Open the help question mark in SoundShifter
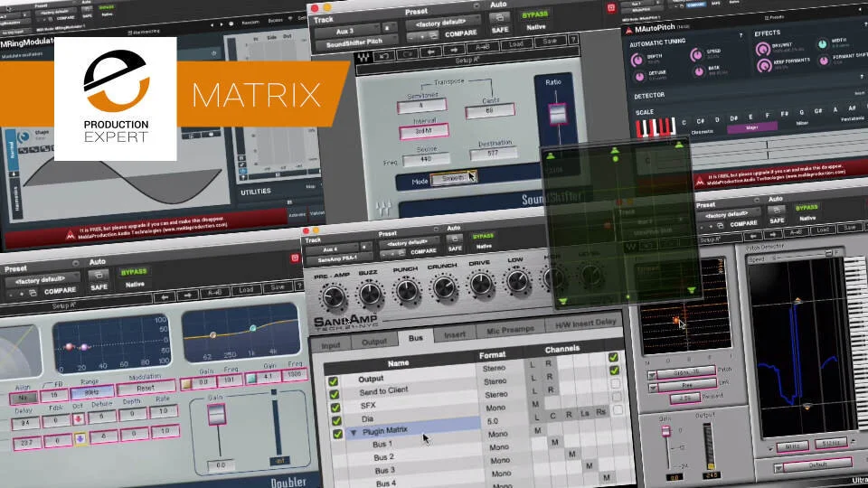 tap(573, 39)
